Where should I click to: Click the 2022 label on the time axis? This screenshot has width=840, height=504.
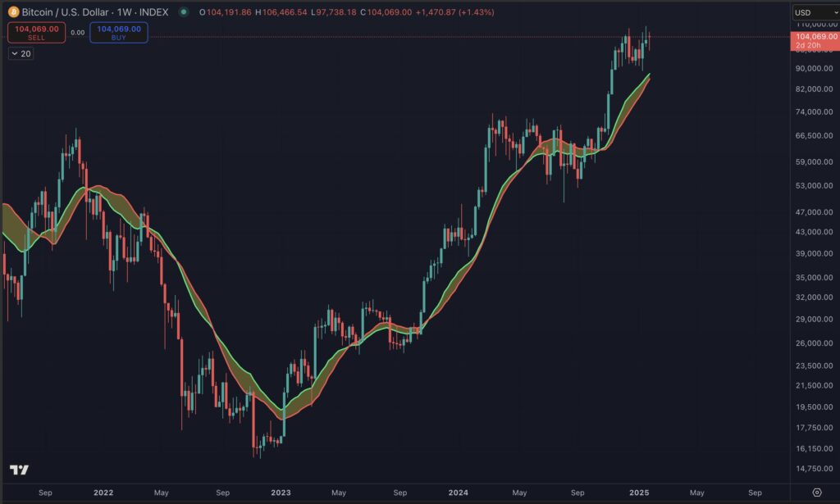coord(103,493)
